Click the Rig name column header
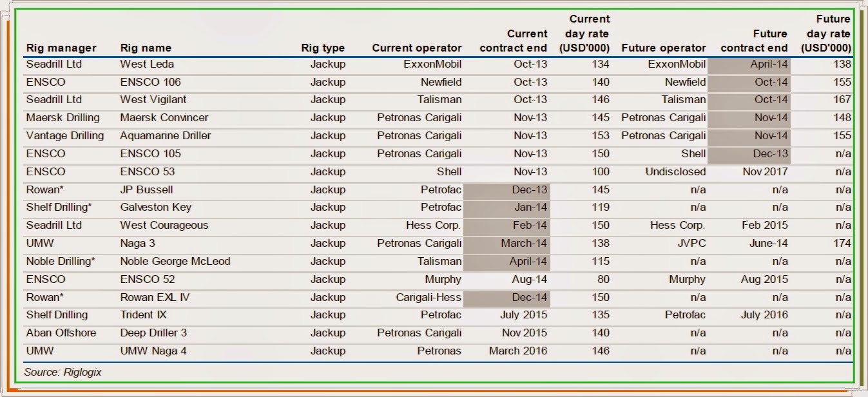This screenshot has height=397, width=868. [x=146, y=48]
